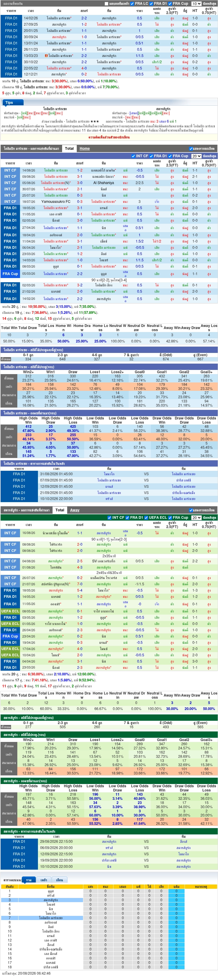The width and height of the screenshot is (218, 980).
Task: Uncheck FRA LC filter in head-to-head section
Action: click(132, 3)
